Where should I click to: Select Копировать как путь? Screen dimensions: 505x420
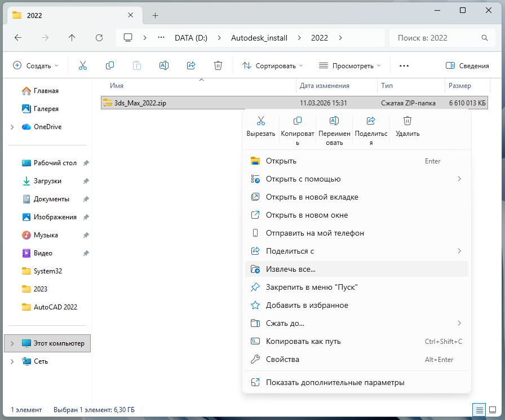click(x=357, y=342)
